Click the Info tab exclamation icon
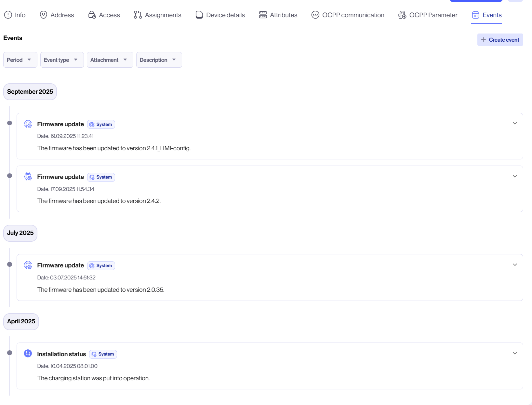532x405 pixels. coord(8,15)
